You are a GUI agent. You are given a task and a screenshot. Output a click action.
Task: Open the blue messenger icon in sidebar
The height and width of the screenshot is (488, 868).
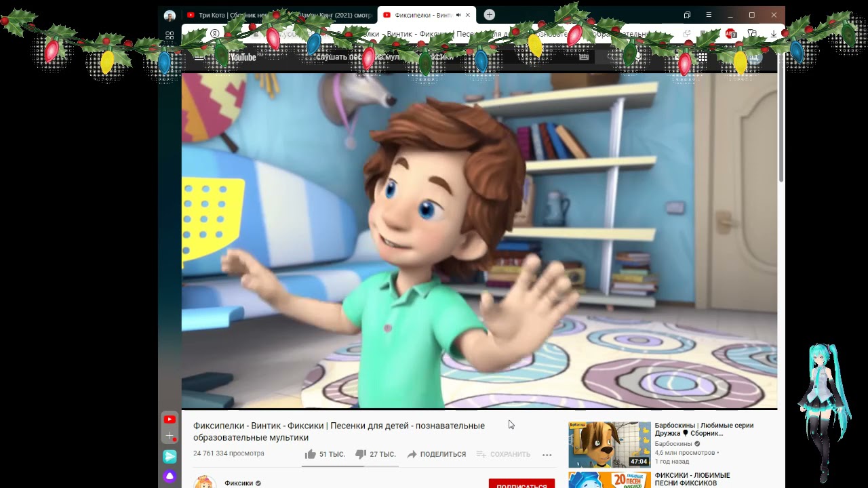pyautogui.click(x=170, y=457)
